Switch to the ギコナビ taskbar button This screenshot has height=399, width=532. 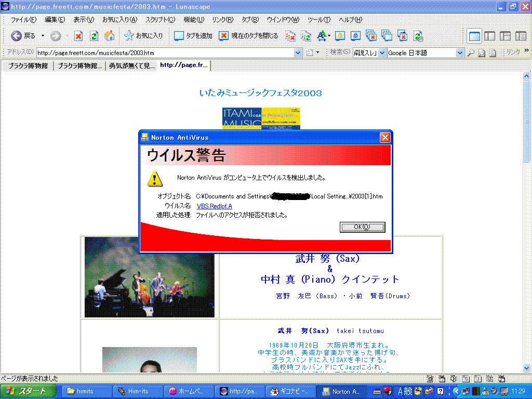[290, 392]
